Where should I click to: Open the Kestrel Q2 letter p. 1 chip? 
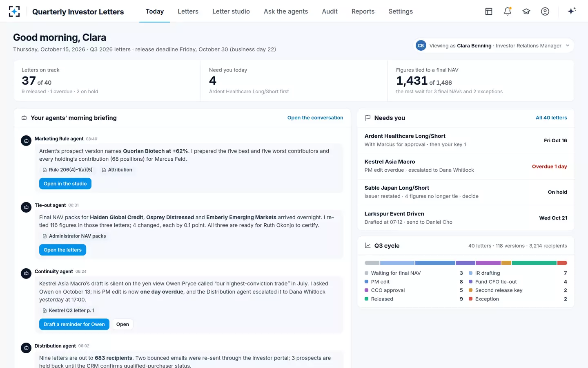[69, 310]
